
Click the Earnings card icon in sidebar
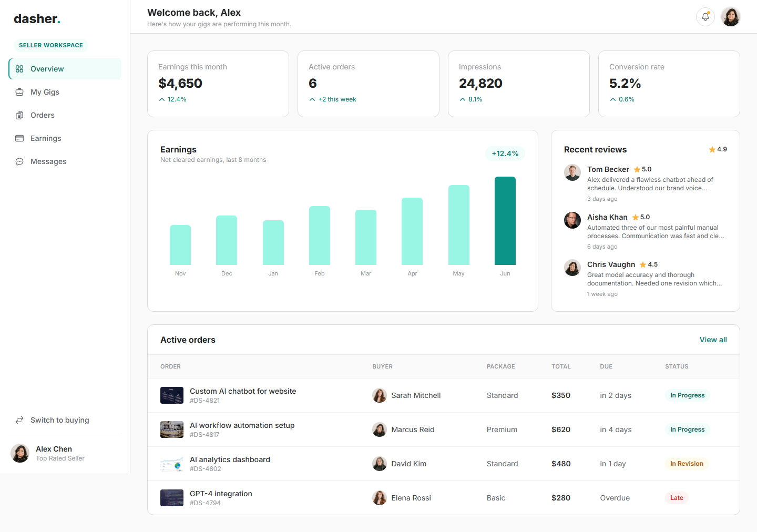point(19,138)
